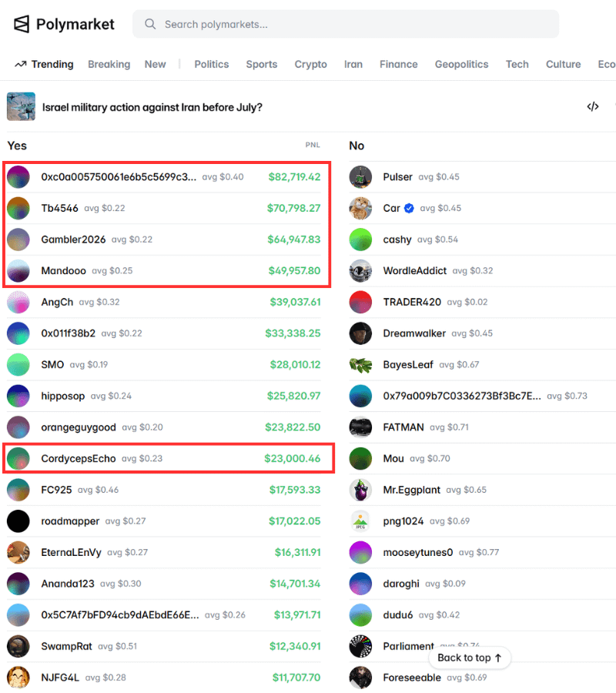The height and width of the screenshot is (693, 616).
Task: Open AngCh's pink avatar
Action: tap(18, 302)
